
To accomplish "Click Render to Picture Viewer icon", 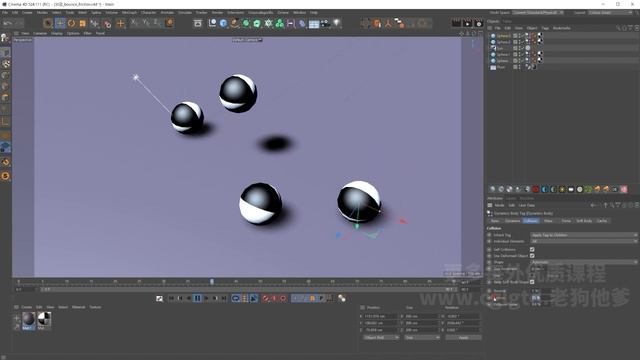I will click(x=467, y=23).
